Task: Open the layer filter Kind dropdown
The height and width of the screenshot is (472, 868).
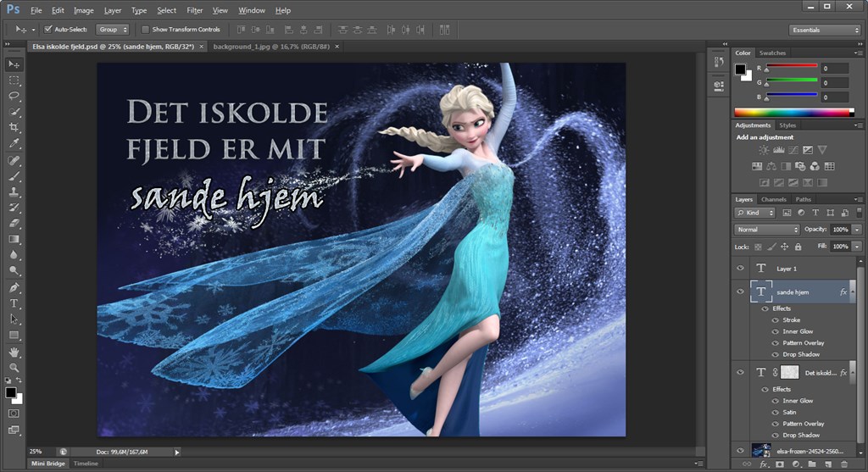Action: click(x=755, y=213)
